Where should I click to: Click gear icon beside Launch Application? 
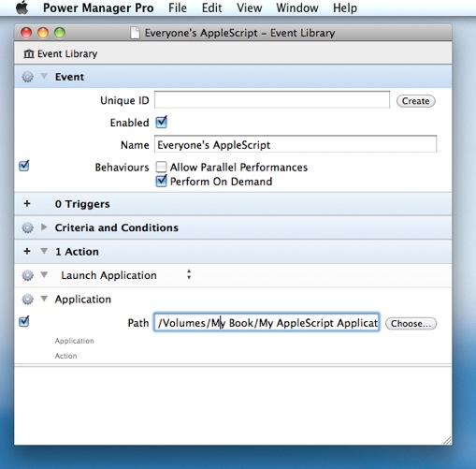pos(27,275)
